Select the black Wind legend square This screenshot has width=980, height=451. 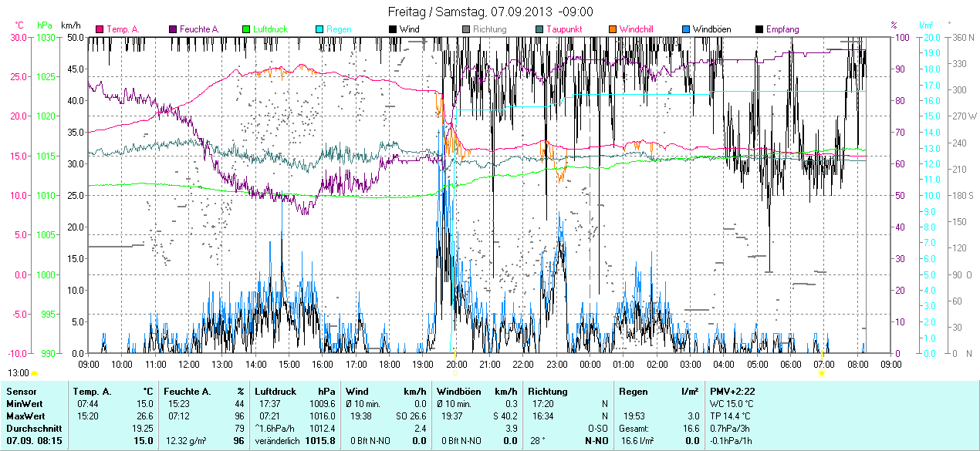point(394,29)
